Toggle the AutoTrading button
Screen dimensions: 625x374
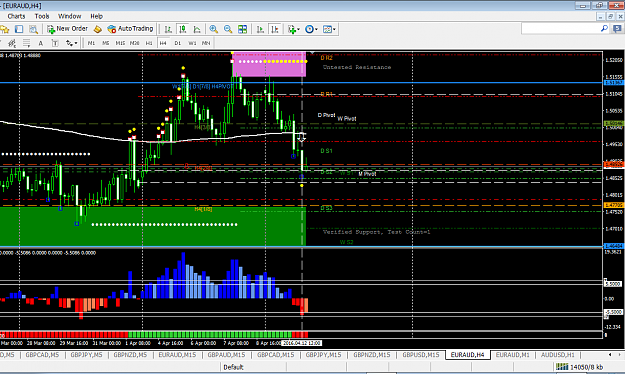tap(130, 29)
